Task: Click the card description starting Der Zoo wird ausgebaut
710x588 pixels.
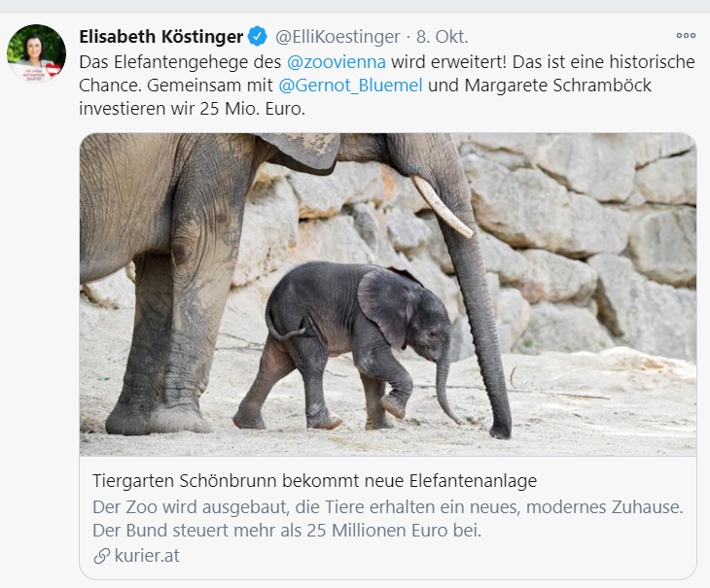Action: 388,507
